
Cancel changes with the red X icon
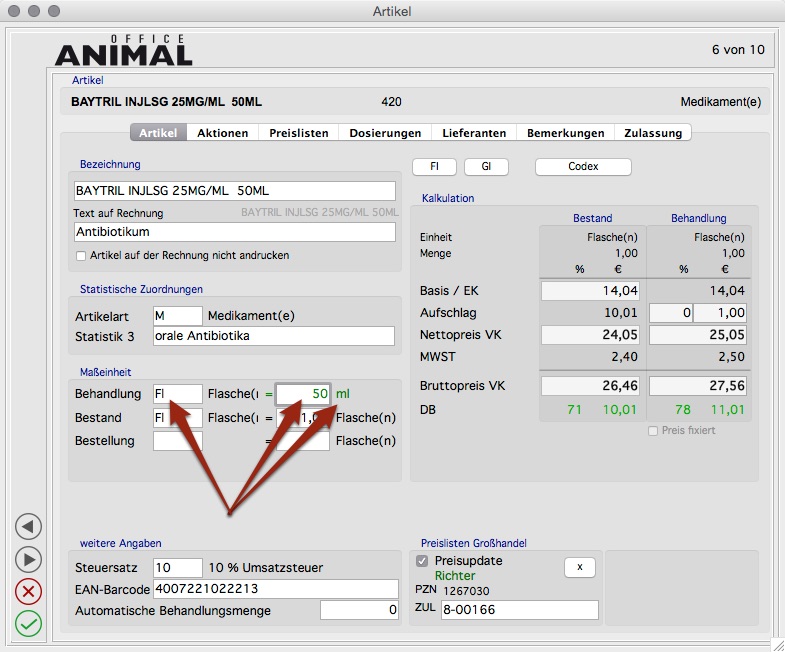[28, 592]
